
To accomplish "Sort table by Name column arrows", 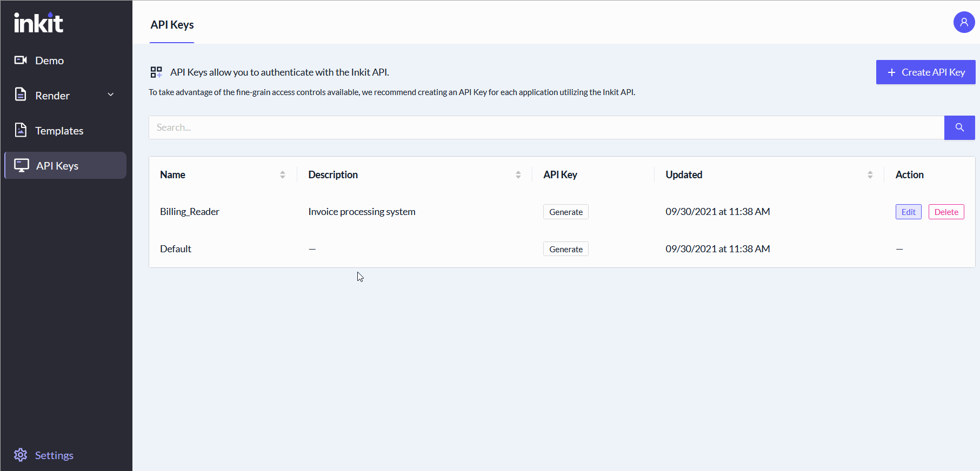I will [x=283, y=174].
